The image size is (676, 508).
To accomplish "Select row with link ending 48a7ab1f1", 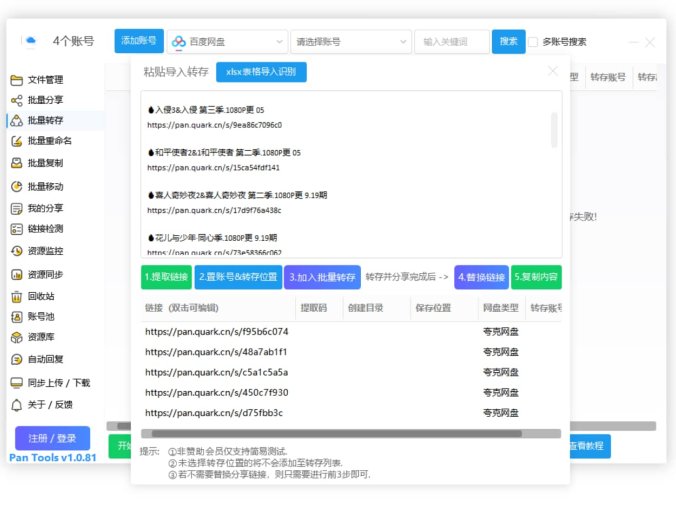I will tap(351, 352).
